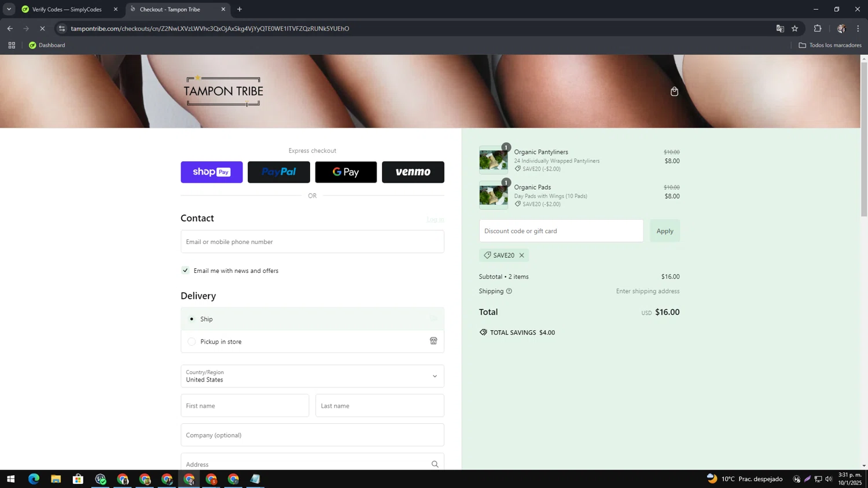This screenshot has width=868, height=488.
Task: Open Dashboard bookmark
Action: point(47,45)
